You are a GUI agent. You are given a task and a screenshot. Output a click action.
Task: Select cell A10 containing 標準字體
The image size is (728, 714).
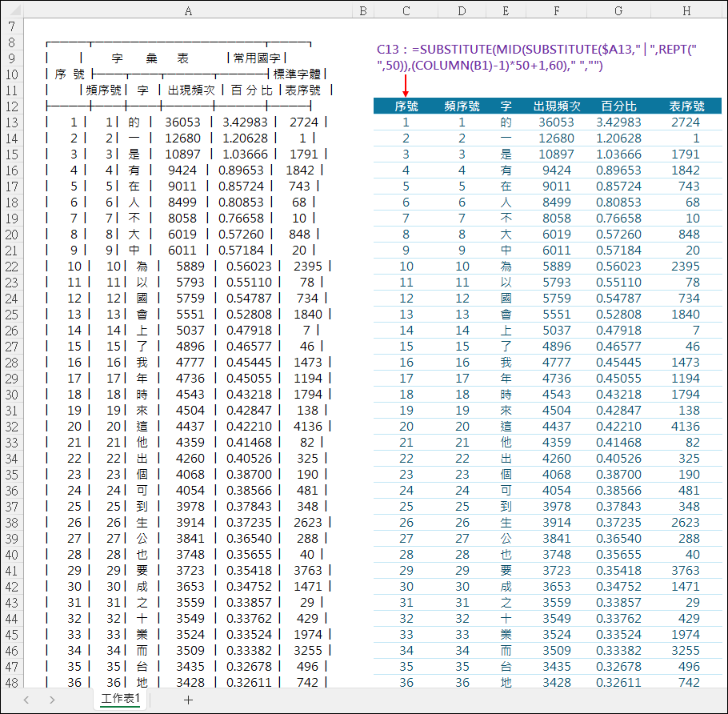pos(188,74)
